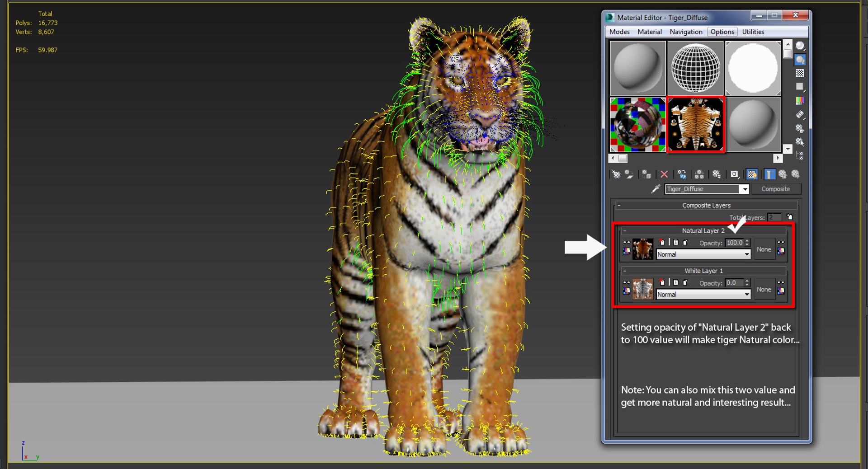Image resolution: width=868 pixels, height=469 pixels.
Task: Open the Tiger_Diffuse material name dropdown
Action: [746, 189]
